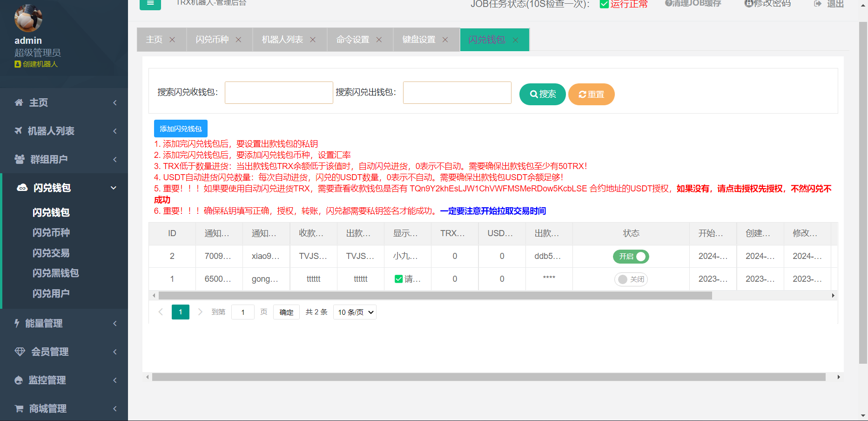
Task: Expand the 机器人列表 sidebar chevron
Action: pos(115,131)
